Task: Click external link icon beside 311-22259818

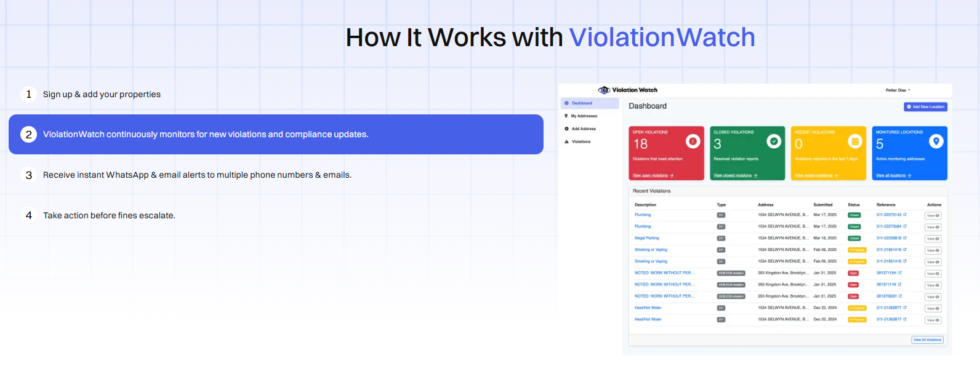Action: pos(905,238)
